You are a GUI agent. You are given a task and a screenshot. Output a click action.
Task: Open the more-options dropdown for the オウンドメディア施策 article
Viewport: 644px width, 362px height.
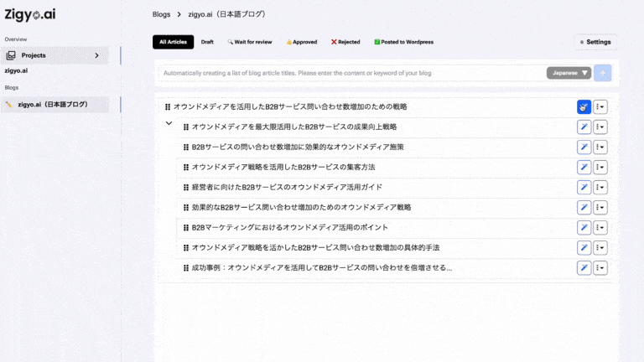click(600, 147)
